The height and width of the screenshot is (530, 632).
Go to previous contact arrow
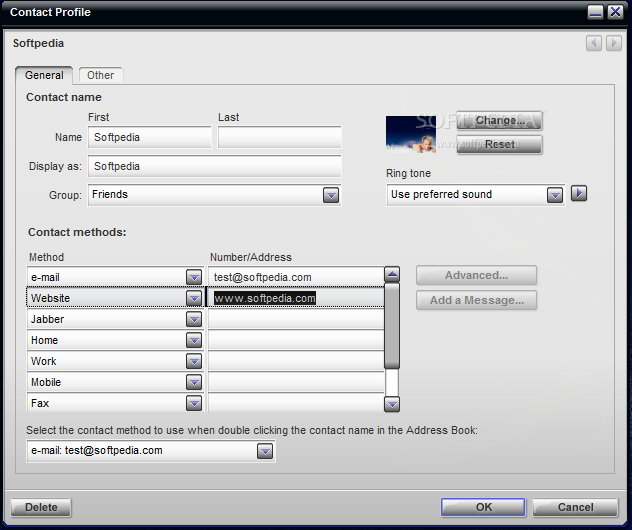[594, 43]
